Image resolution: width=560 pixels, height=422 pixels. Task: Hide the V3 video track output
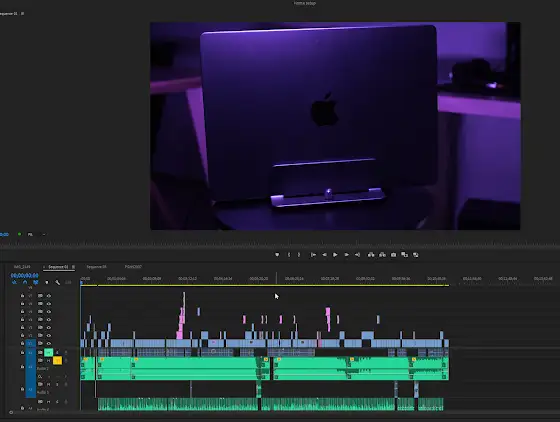(x=49, y=327)
